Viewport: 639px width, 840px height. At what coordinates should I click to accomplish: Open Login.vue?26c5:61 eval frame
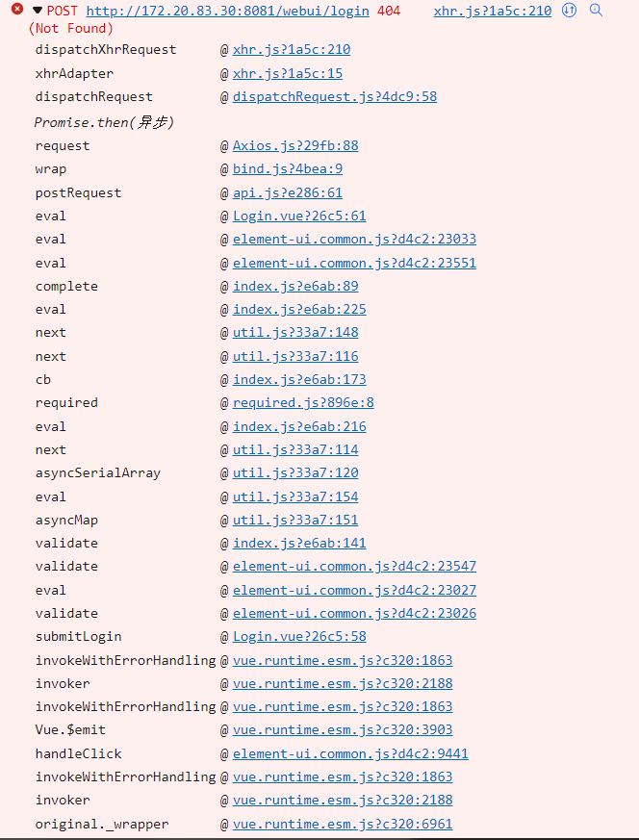click(x=298, y=216)
